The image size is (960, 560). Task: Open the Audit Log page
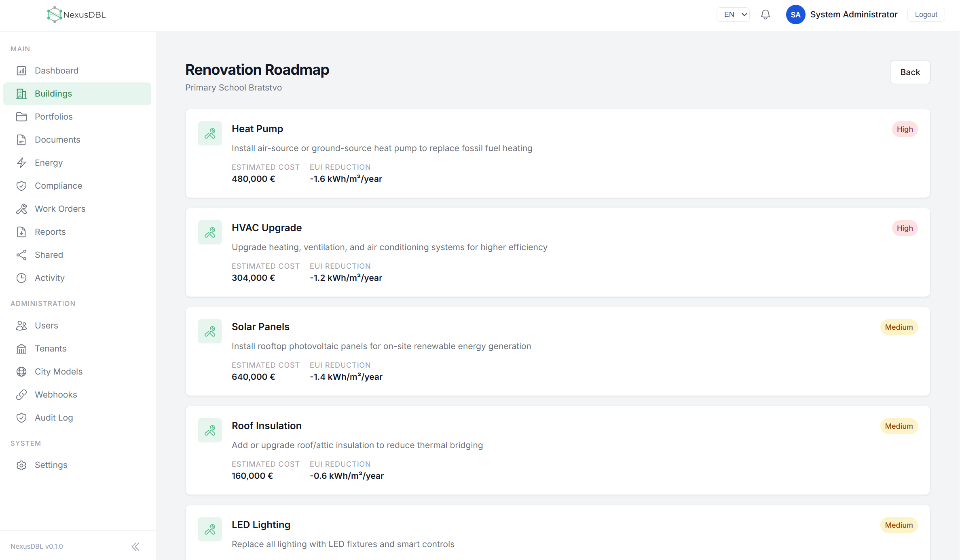[77, 418]
